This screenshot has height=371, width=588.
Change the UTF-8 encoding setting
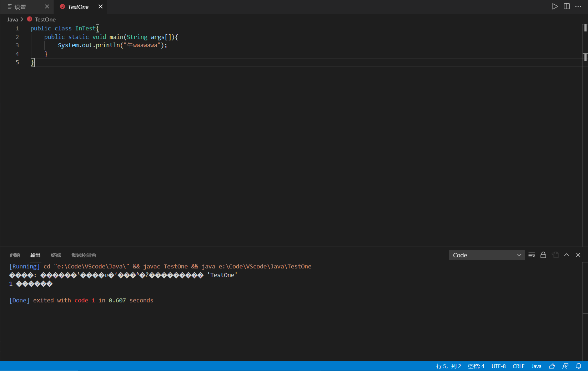click(x=498, y=366)
